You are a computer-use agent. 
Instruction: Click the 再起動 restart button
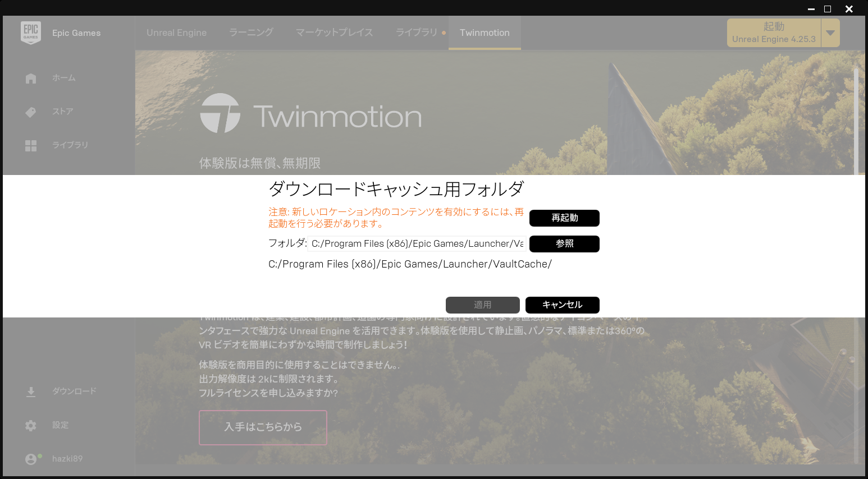(x=564, y=218)
